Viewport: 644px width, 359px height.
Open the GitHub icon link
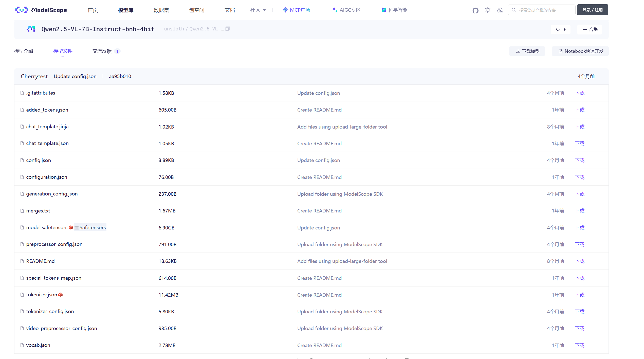(x=475, y=10)
